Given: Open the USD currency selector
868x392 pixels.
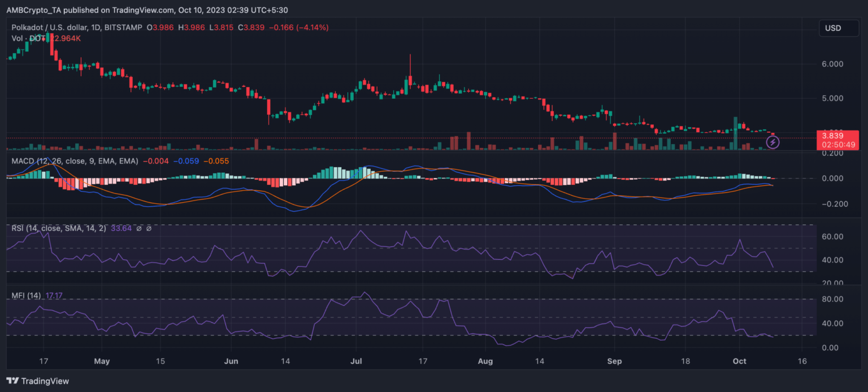Looking at the screenshot, I should point(839,28).
